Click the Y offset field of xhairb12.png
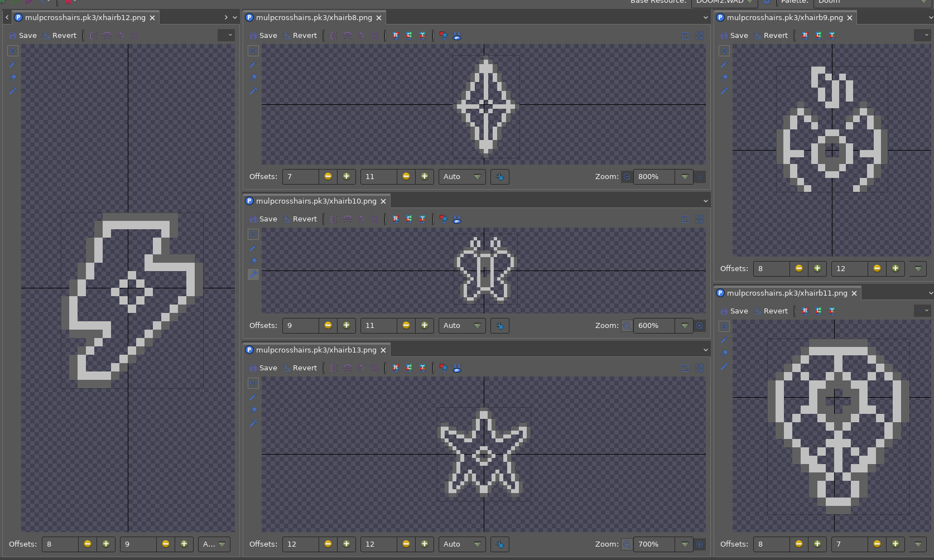This screenshot has width=934, height=560. [x=139, y=544]
